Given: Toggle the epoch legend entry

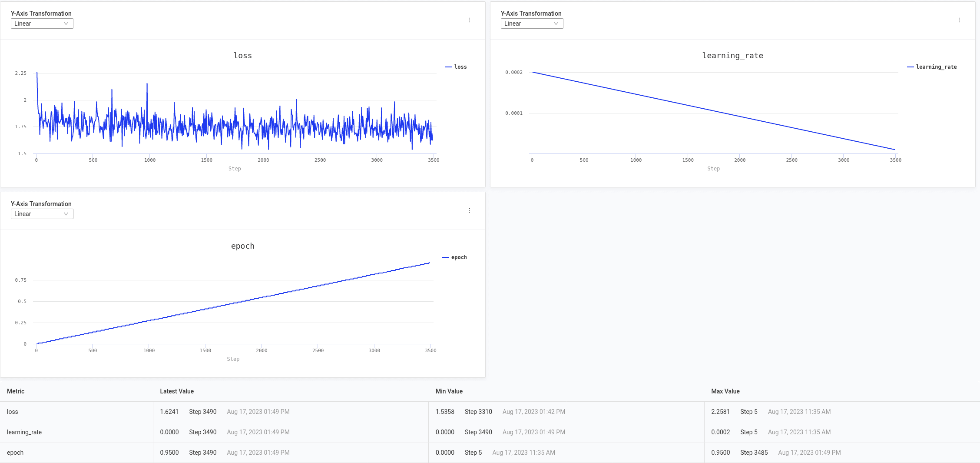Looking at the screenshot, I should coord(455,257).
